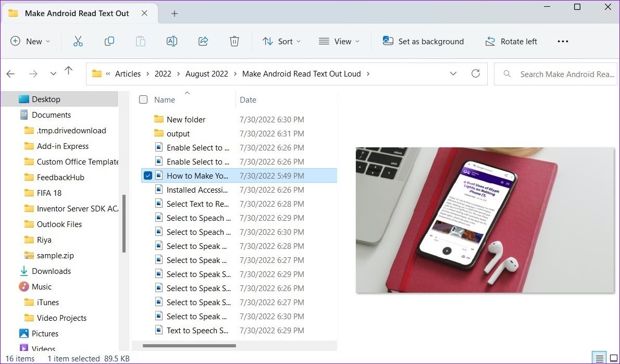Click the Delete trash can icon

[x=234, y=42]
